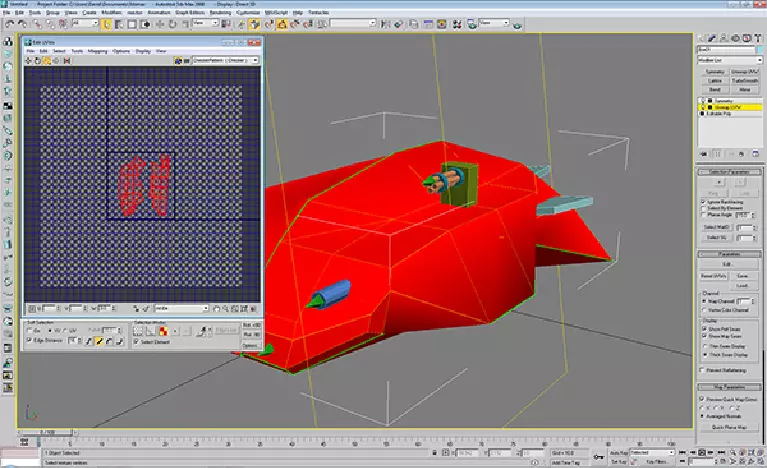Toggle the Select Element checkbox
This screenshot has height=468, width=767.
(137, 341)
